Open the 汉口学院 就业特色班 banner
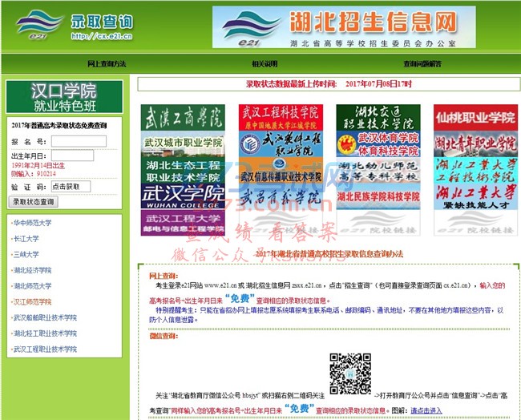Image resolution: width=521 pixels, height=420 pixels. [x=64, y=97]
